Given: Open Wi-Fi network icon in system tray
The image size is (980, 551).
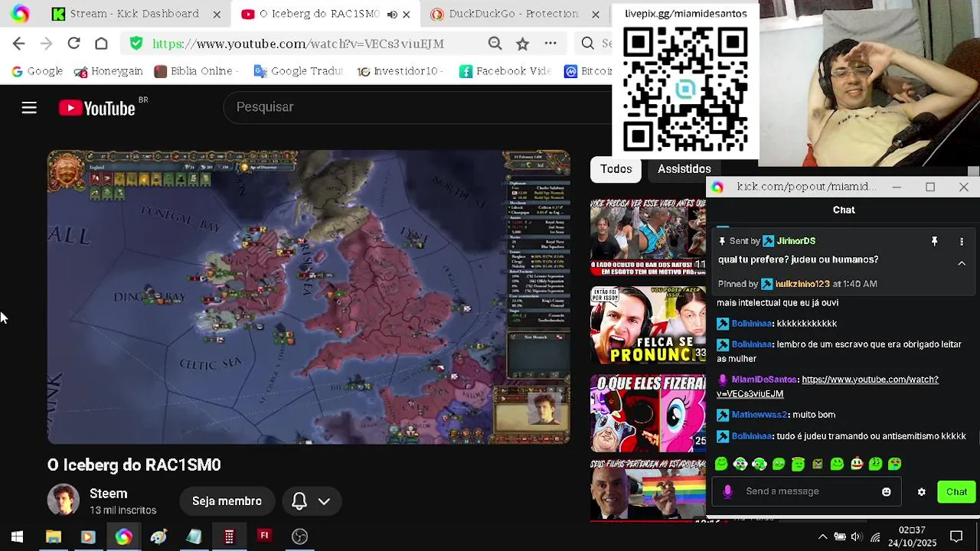Looking at the screenshot, I should [x=875, y=536].
